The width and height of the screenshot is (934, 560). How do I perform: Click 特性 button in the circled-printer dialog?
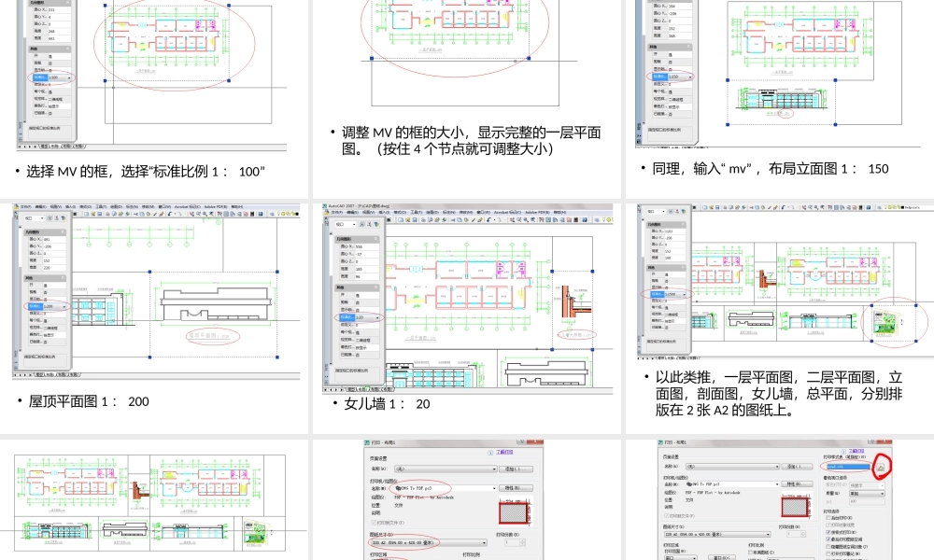tap(517, 488)
